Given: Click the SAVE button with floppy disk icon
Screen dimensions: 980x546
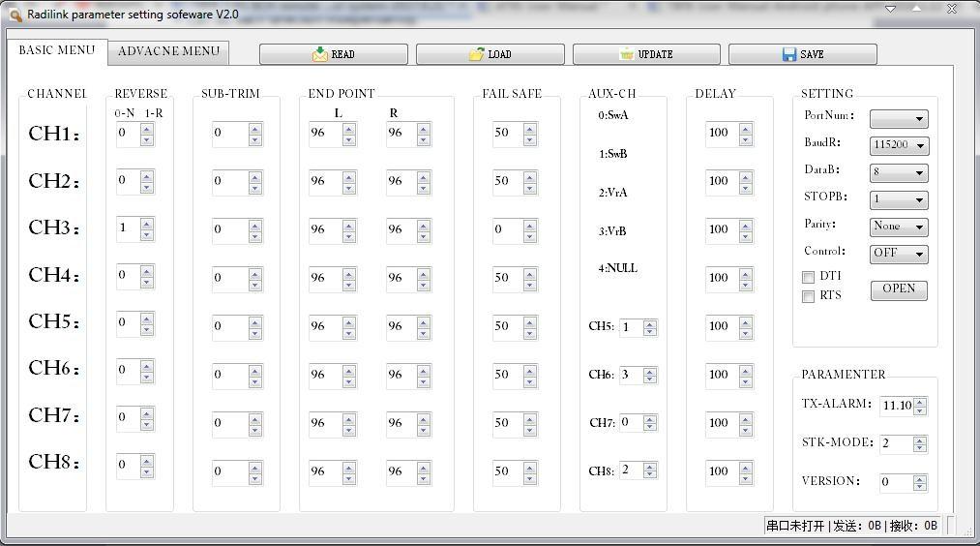Looking at the screenshot, I should click(802, 54).
